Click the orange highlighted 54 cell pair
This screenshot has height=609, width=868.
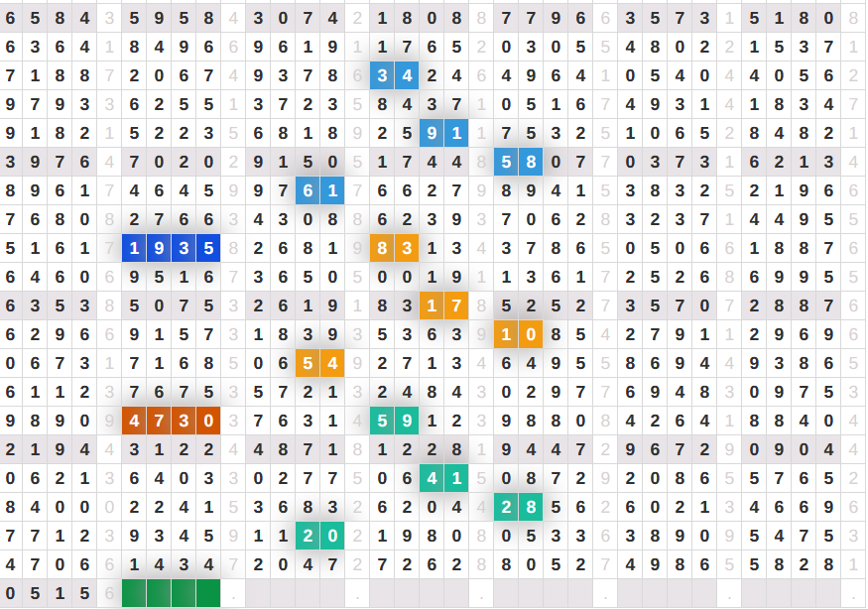[x=319, y=363]
